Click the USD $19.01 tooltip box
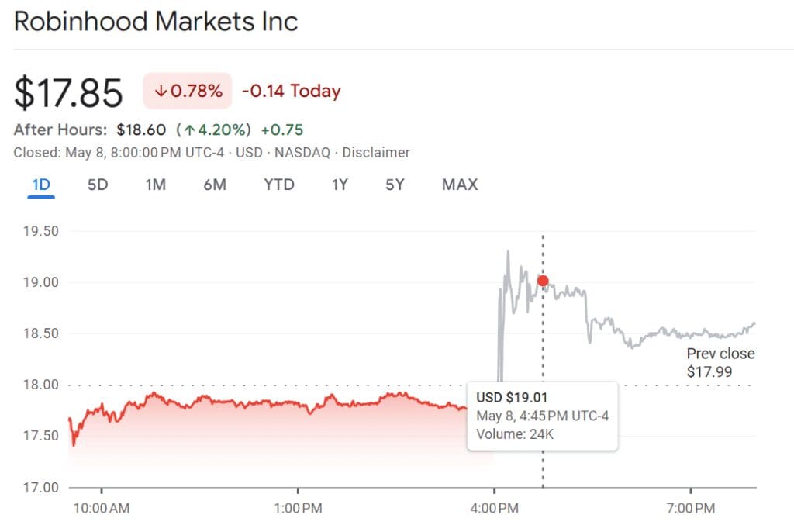Image resolution: width=794 pixels, height=532 pixels. [x=543, y=415]
